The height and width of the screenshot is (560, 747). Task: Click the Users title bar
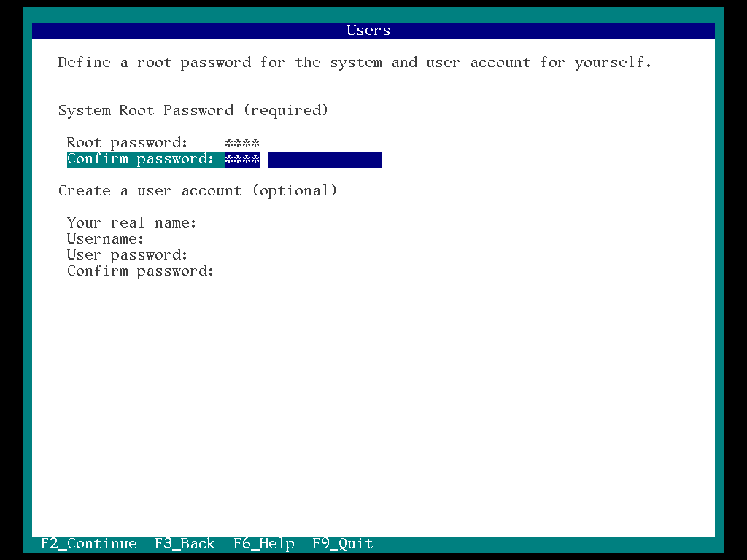373,31
